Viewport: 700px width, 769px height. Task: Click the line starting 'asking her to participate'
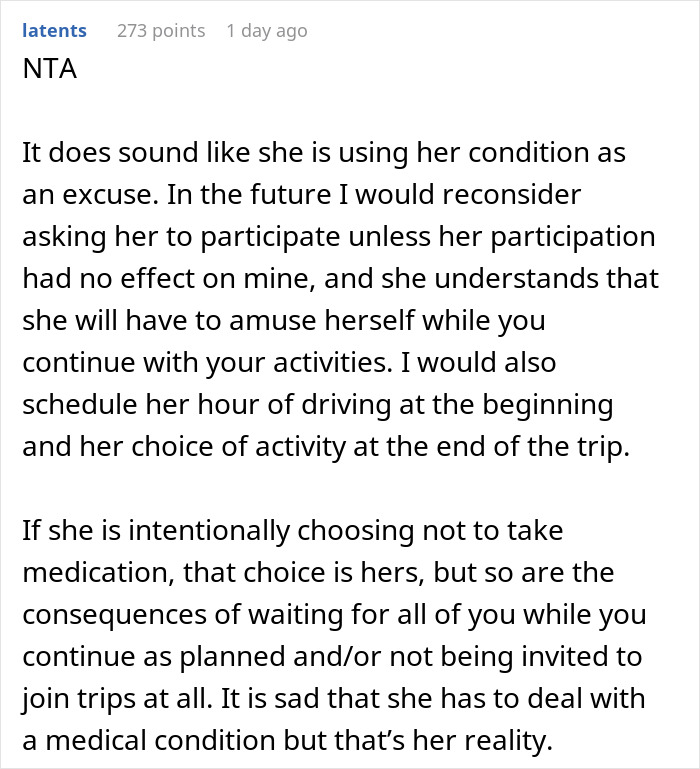pos(338,236)
